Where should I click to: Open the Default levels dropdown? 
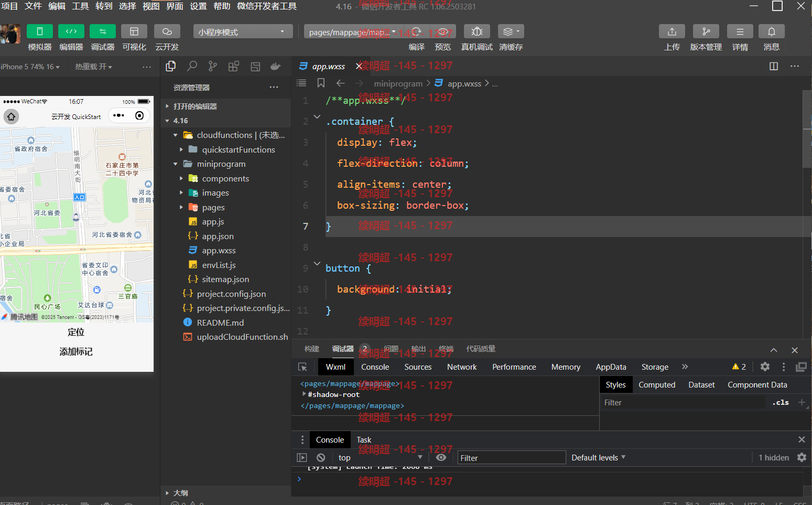[599, 458]
